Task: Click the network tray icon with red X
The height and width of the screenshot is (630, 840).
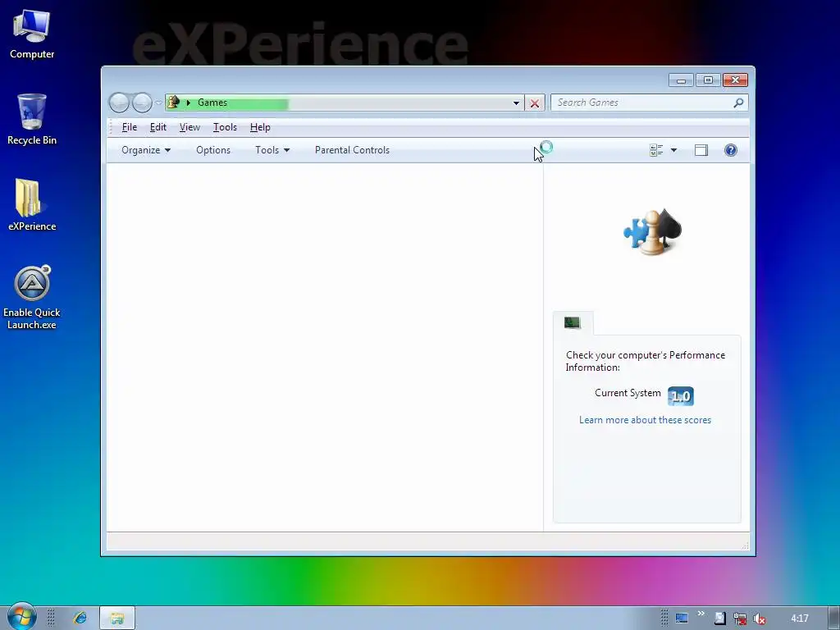Action: (x=740, y=619)
